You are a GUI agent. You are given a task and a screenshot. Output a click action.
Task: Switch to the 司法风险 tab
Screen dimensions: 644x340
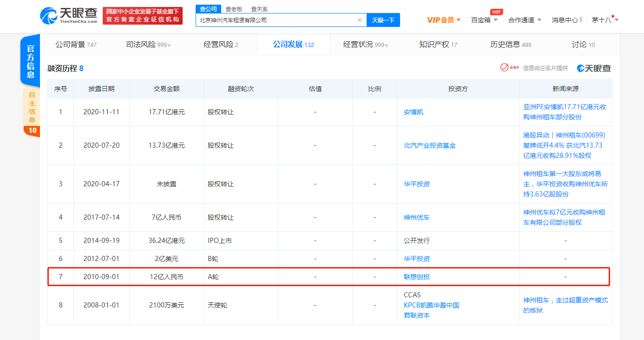coord(148,45)
